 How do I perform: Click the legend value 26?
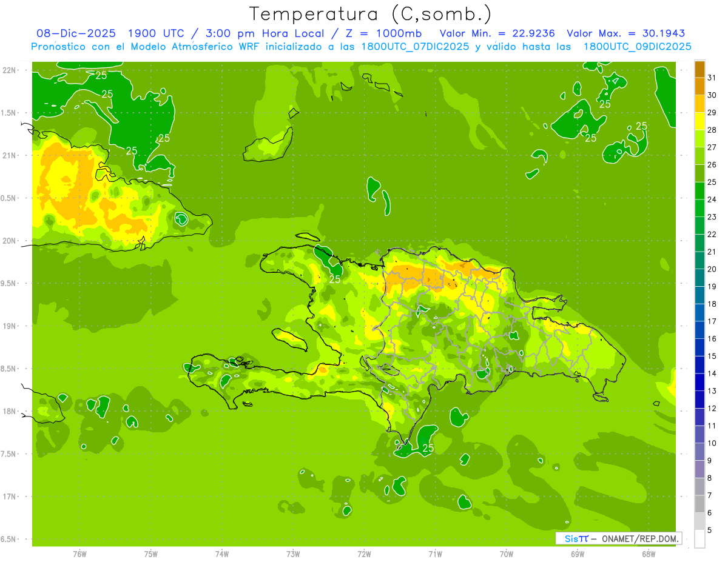coord(712,165)
